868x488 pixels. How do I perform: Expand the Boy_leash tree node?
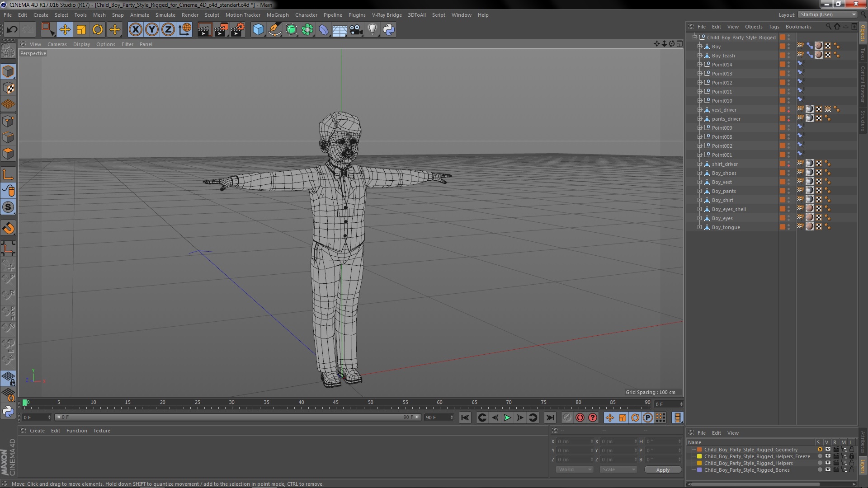point(699,56)
